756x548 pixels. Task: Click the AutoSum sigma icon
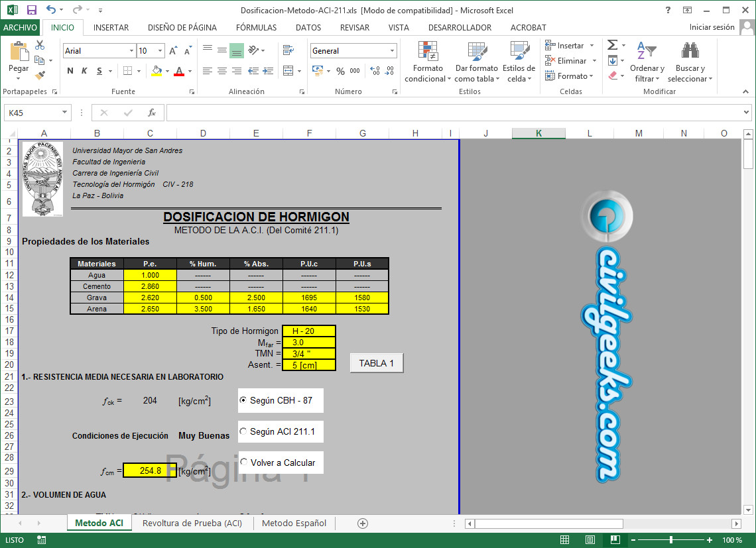[x=612, y=45]
